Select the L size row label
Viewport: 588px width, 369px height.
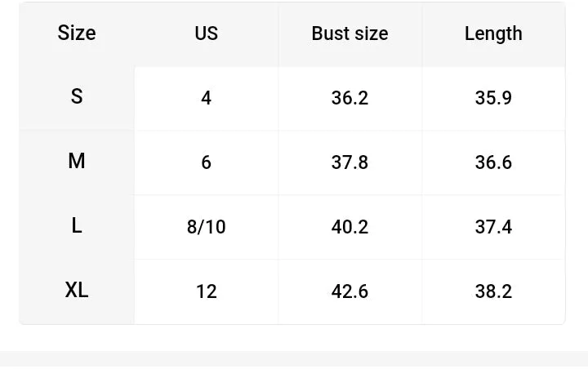point(77,226)
